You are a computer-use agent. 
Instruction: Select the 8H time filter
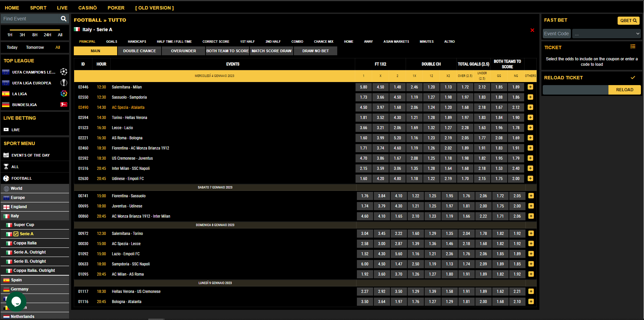pyautogui.click(x=35, y=35)
